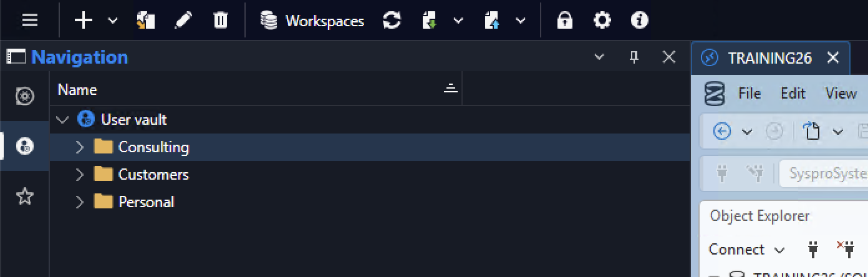Click the information icon
Viewport: 868px width, 277px height.
click(x=640, y=20)
